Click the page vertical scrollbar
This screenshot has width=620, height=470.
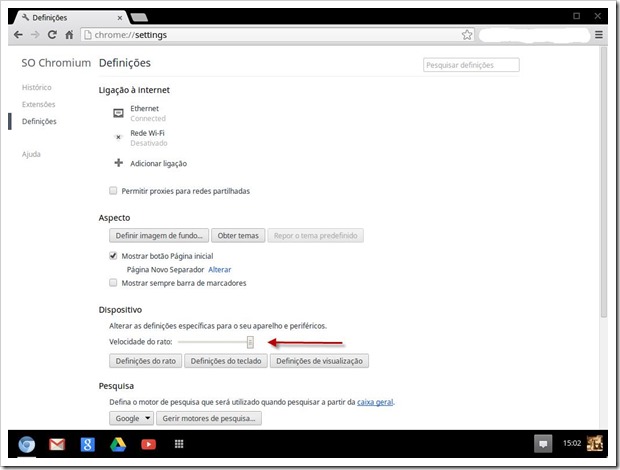[603, 182]
